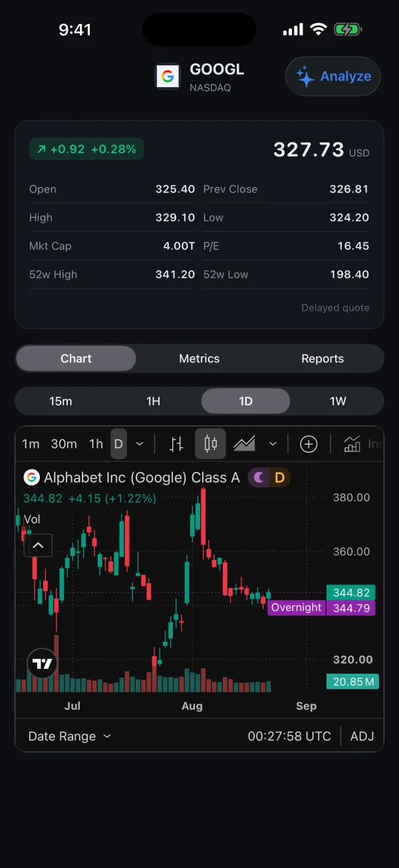Image resolution: width=399 pixels, height=868 pixels.
Task: Tap the Delayed quote note
Action: [335, 308]
